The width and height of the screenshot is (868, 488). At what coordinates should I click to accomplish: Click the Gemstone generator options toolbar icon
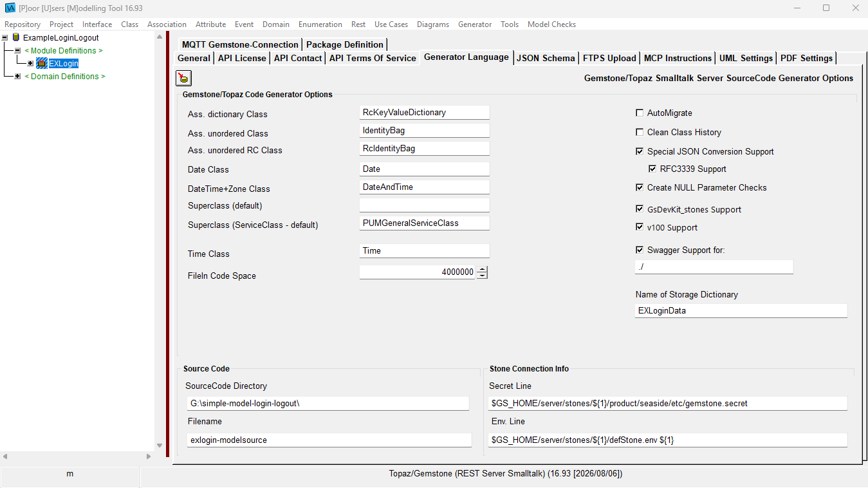[184, 79]
